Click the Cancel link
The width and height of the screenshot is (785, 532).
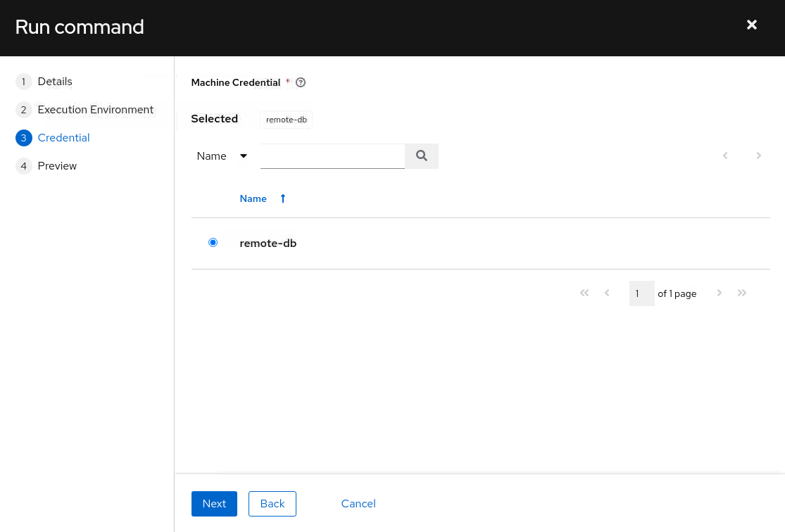[358, 504]
